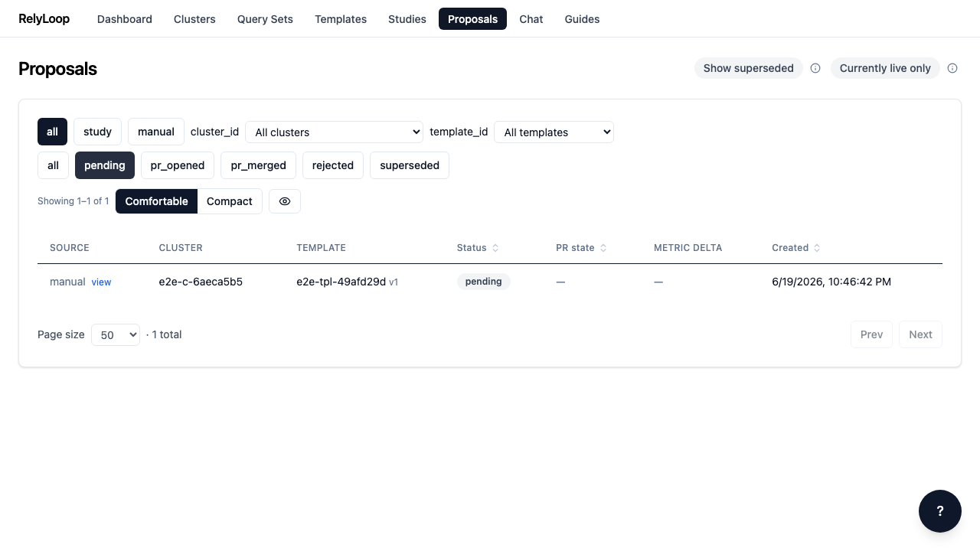Click the Next page button
Image resolution: width=980 pixels, height=551 pixels.
point(920,334)
